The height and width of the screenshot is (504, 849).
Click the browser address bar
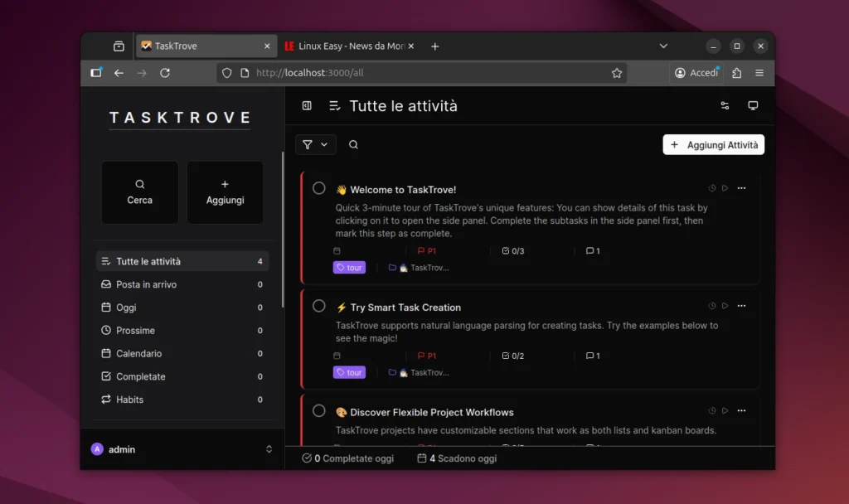[415, 72]
